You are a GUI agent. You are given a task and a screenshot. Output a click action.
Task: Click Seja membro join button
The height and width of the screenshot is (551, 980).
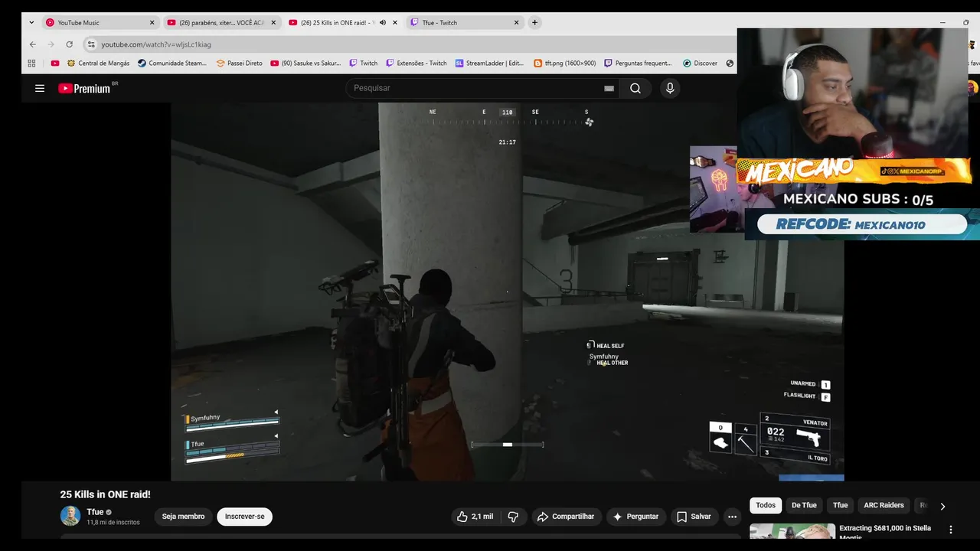(x=183, y=517)
